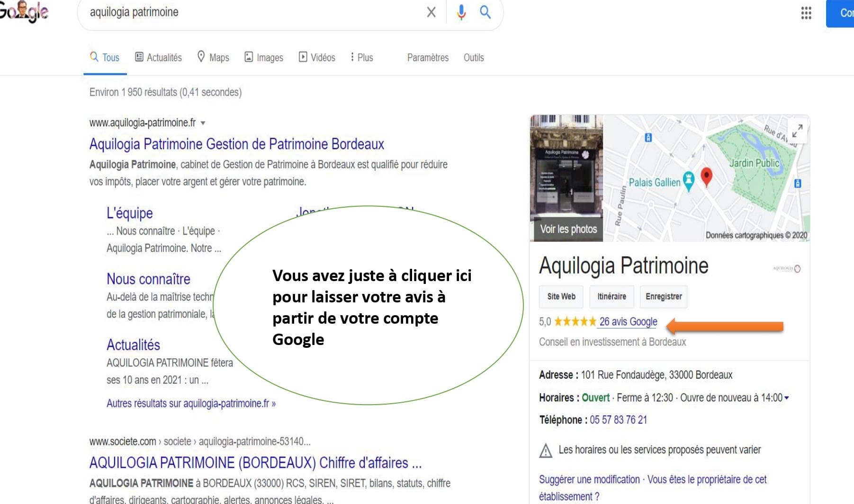Click Vous êtes le propriétaire de cet établissement
Viewport: 854px width, 504px height.
pyautogui.click(x=653, y=488)
